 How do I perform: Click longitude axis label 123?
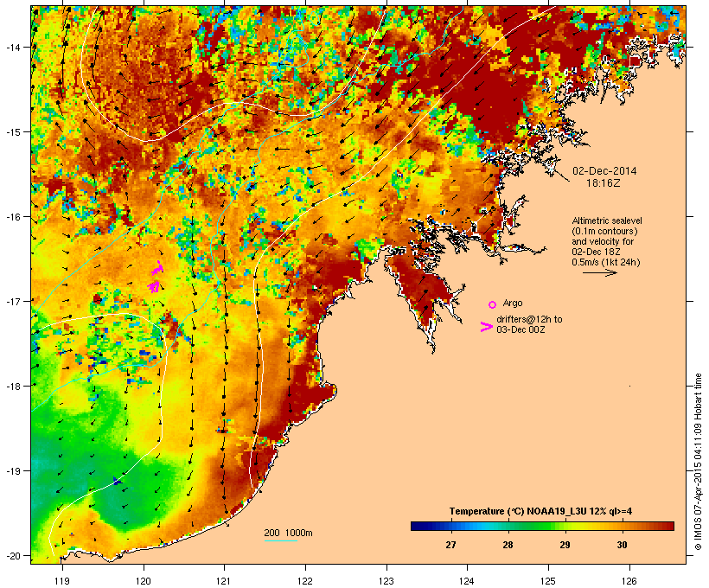coord(386,581)
